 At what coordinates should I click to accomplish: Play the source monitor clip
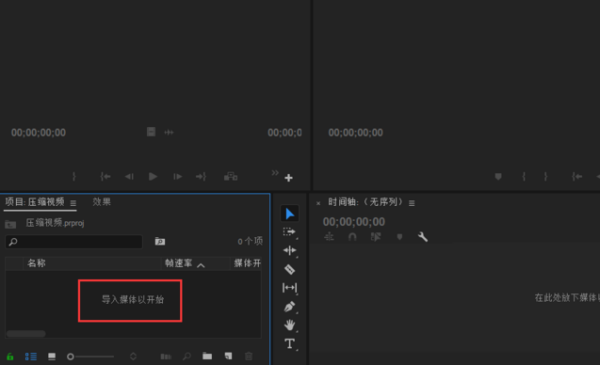click(153, 176)
